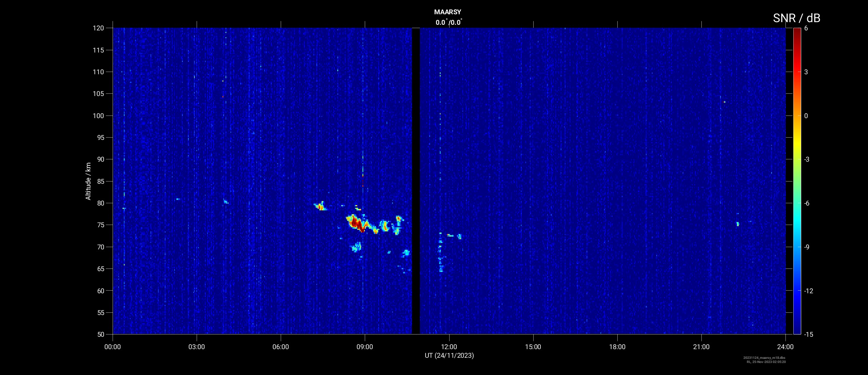The height and width of the screenshot is (375, 868).
Task: Select the 15:00 time tick label
Action: tap(533, 347)
